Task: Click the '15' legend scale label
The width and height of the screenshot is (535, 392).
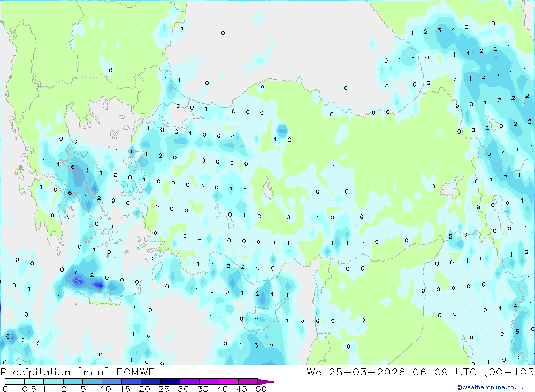Action: coord(125,389)
